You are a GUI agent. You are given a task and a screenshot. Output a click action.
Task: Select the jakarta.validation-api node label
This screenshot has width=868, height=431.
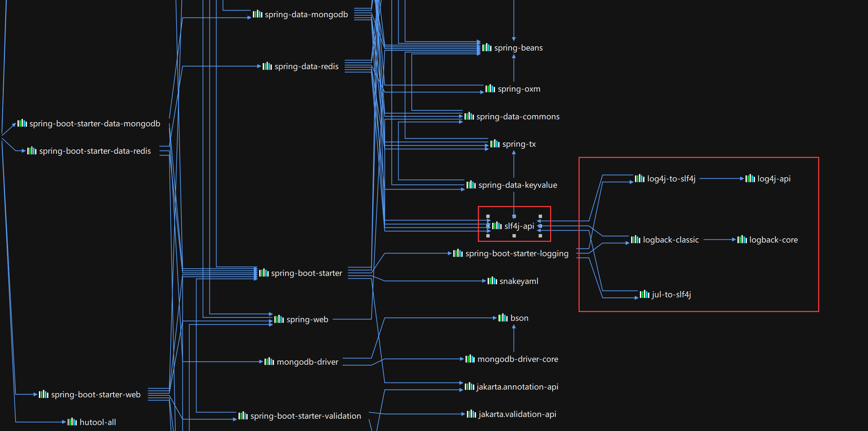517,414
